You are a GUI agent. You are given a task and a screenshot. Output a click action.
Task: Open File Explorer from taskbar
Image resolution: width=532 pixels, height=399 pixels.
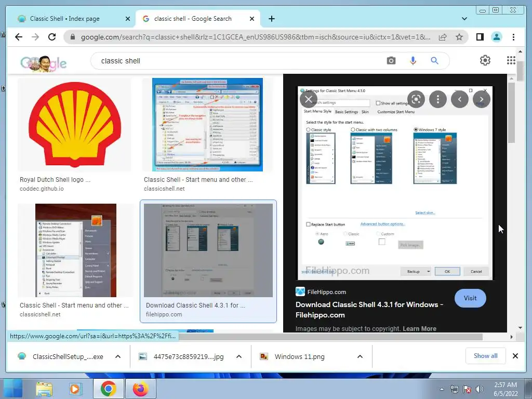click(x=44, y=389)
